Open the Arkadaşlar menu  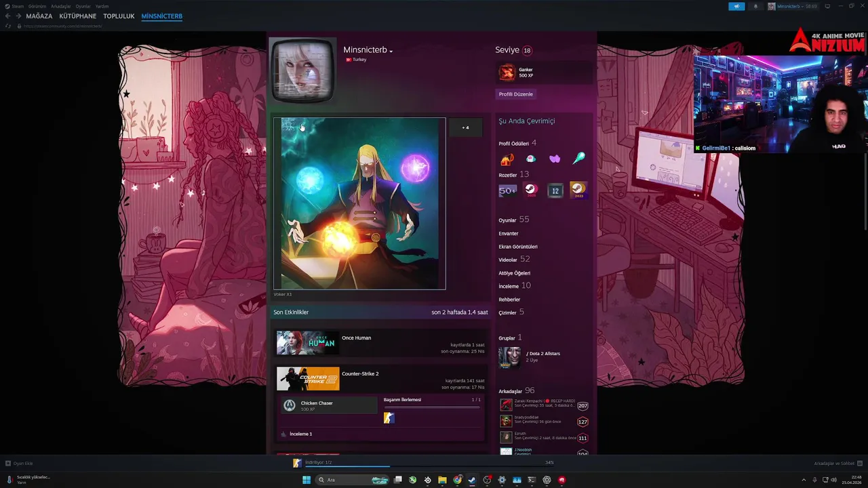(61, 6)
